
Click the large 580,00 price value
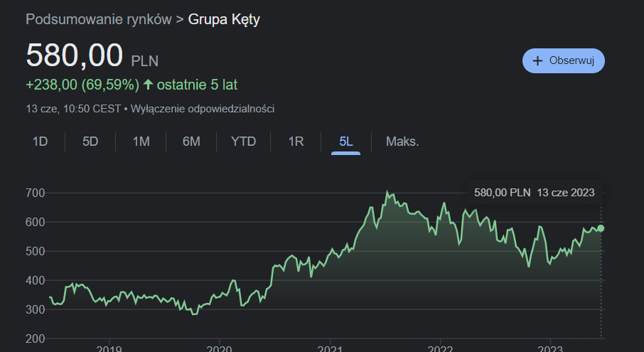point(75,56)
